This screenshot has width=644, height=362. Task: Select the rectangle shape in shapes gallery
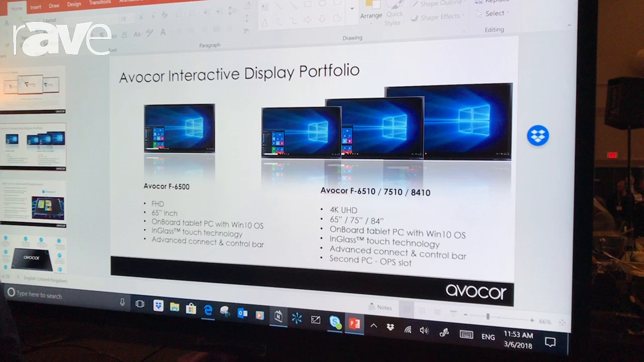[x=307, y=5]
